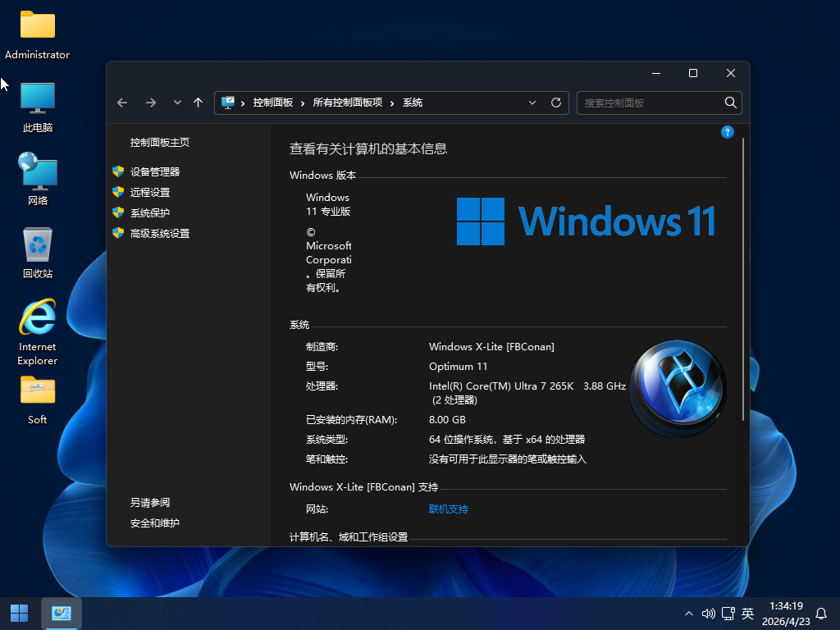Click the X-Lite OEM sphere logo

tap(678, 388)
